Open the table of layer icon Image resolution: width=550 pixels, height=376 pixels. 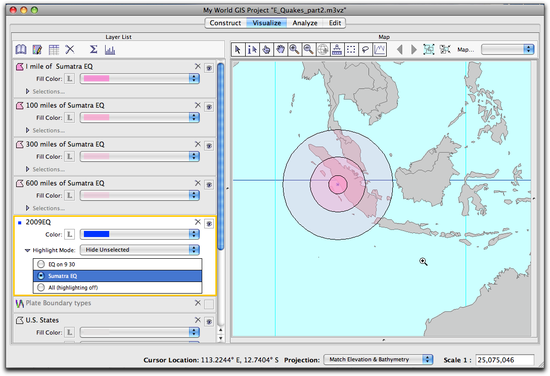54,50
